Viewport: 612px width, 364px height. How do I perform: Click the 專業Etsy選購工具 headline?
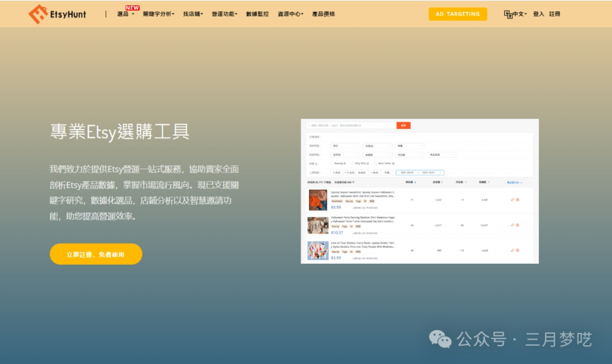(120, 132)
